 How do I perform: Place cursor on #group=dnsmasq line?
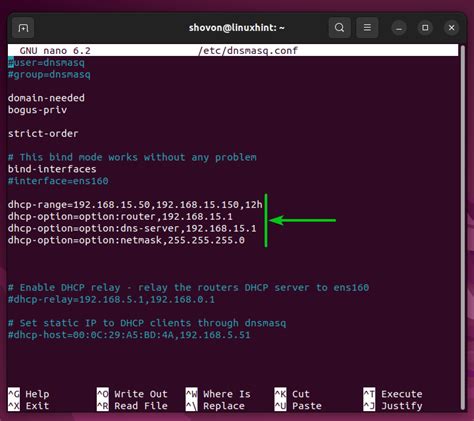[x=49, y=74]
